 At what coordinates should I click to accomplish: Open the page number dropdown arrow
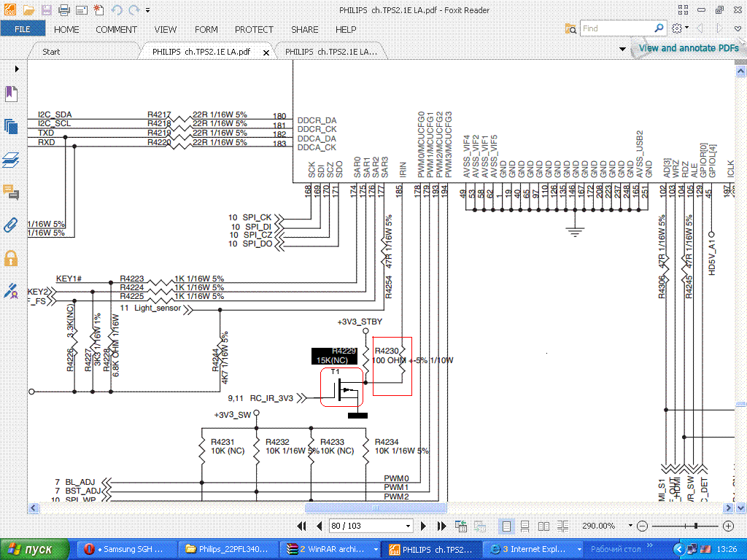(408, 526)
